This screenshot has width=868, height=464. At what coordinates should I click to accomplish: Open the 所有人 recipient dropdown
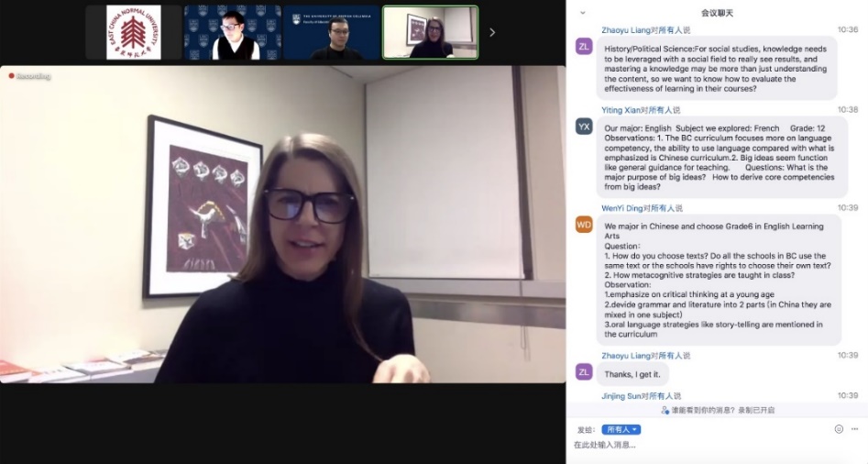coord(621,430)
